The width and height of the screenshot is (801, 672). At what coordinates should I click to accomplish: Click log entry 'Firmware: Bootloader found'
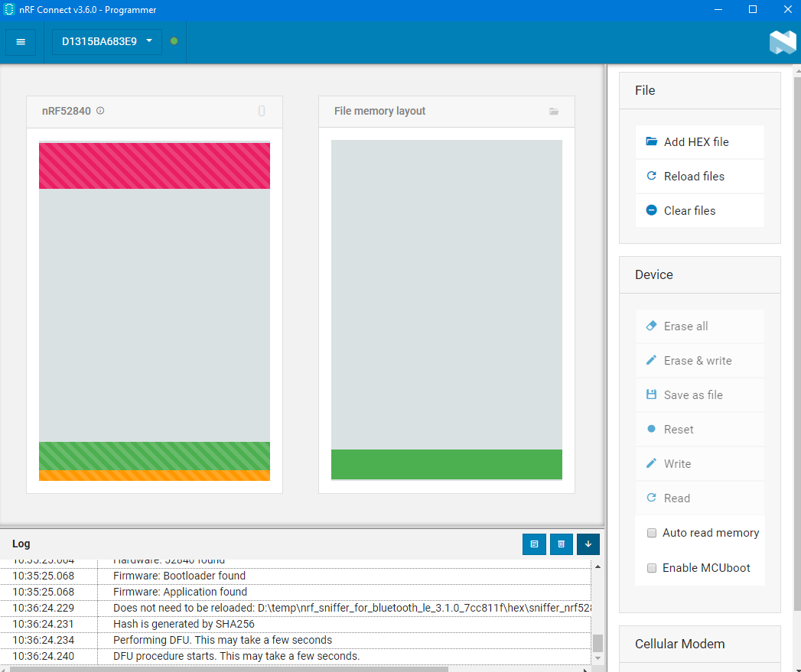pos(179,576)
